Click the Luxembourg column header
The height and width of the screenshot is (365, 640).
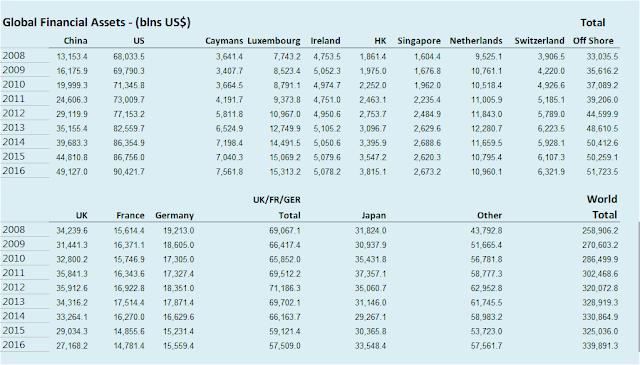point(274,41)
